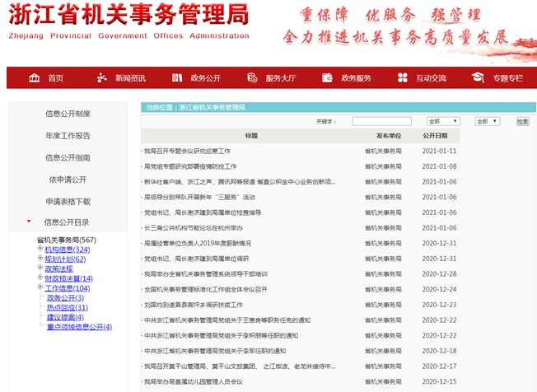Screen dimensions: 537x392
Task: Expand the 工作信息(104) tree node
Action: 40,288
